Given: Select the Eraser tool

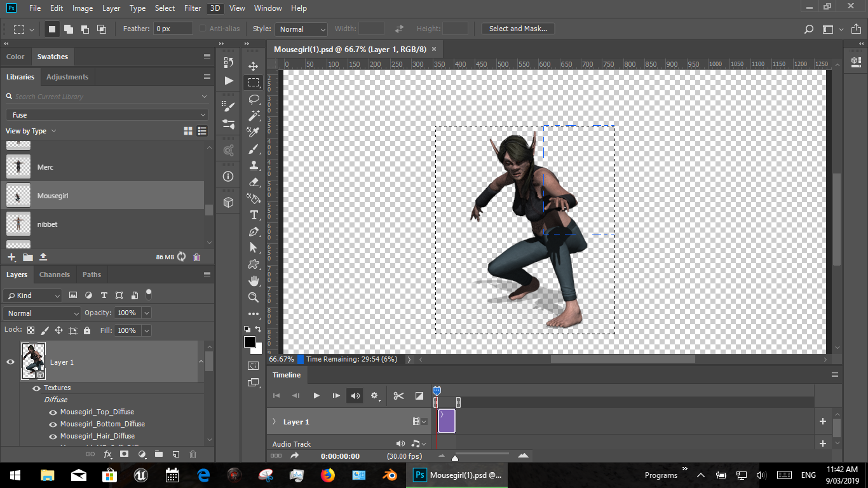Looking at the screenshot, I should (254, 182).
